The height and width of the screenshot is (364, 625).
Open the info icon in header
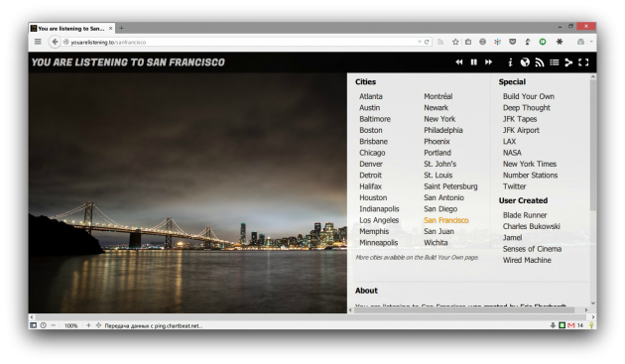tap(510, 62)
